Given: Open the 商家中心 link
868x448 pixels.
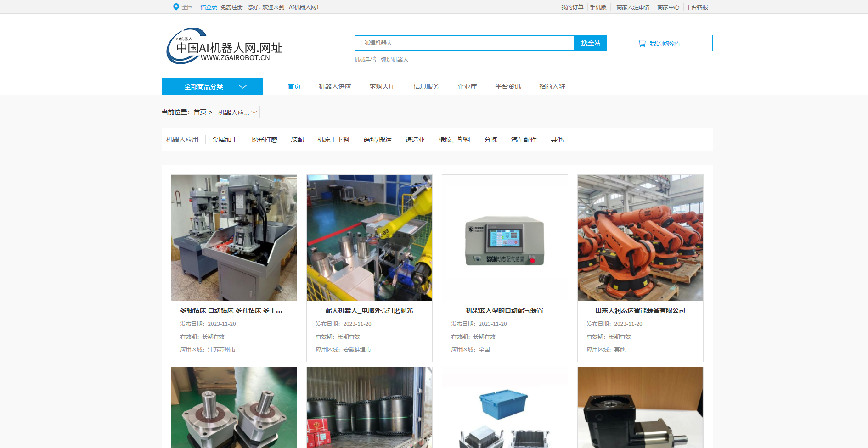Looking at the screenshot, I should [x=668, y=7].
